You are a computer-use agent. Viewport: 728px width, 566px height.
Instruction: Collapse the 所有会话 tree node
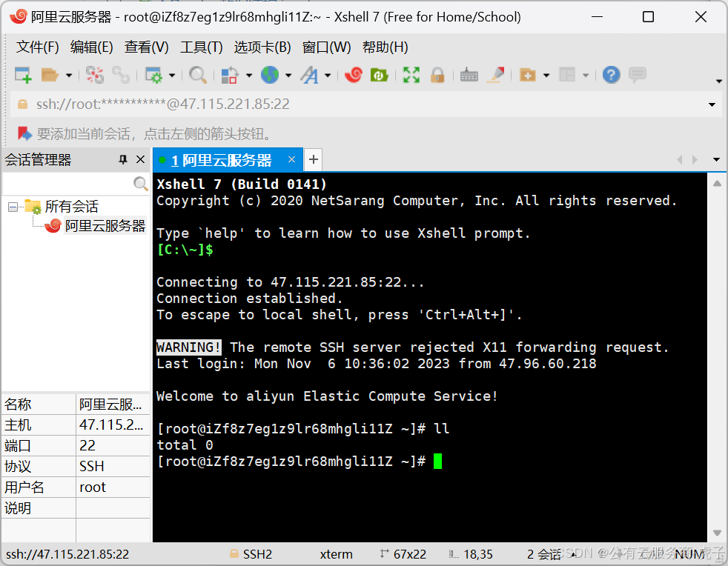pyautogui.click(x=13, y=207)
